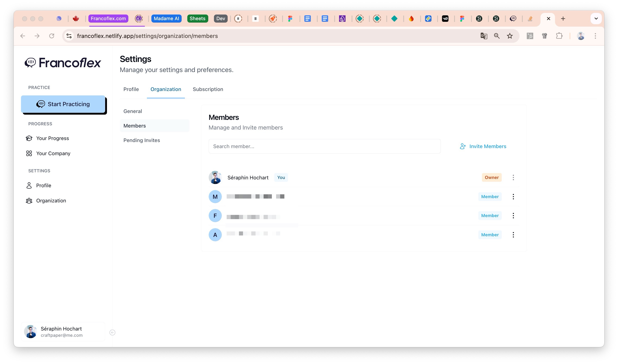Click the Search member input field
Image resolution: width=618 pixels, height=364 pixels.
tap(324, 146)
